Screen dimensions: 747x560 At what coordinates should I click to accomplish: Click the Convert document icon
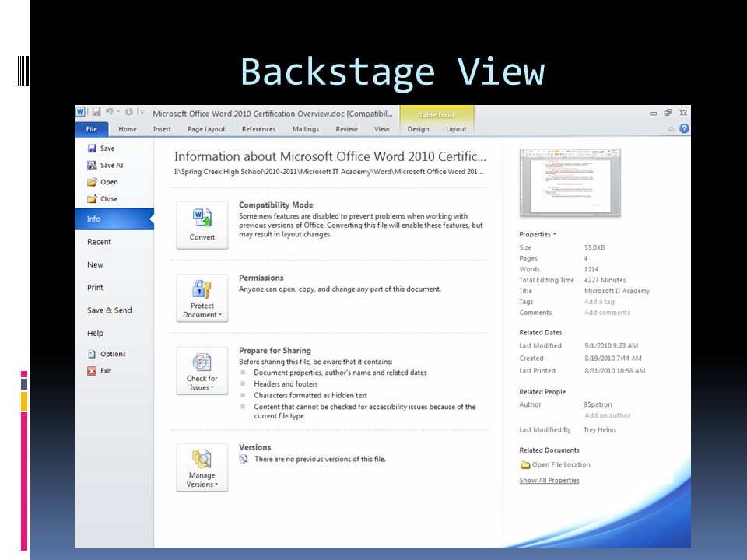tap(202, 218)
